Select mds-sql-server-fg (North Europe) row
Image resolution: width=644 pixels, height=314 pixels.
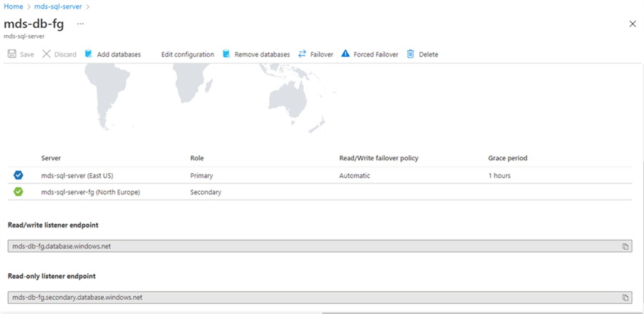pos(320,192)
